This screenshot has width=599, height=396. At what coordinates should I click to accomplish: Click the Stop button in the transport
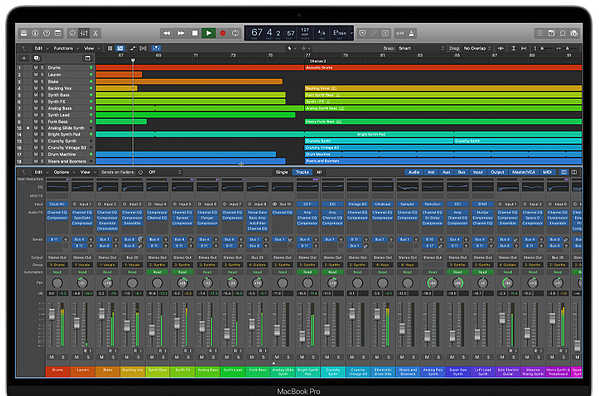click(195, 33)
